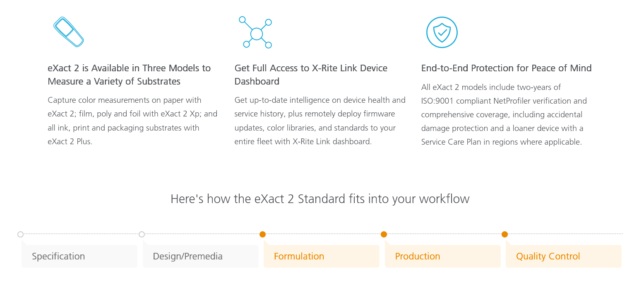
Task: Click the orange Quality Control timeline dot
Action: (x=505, y=234)
